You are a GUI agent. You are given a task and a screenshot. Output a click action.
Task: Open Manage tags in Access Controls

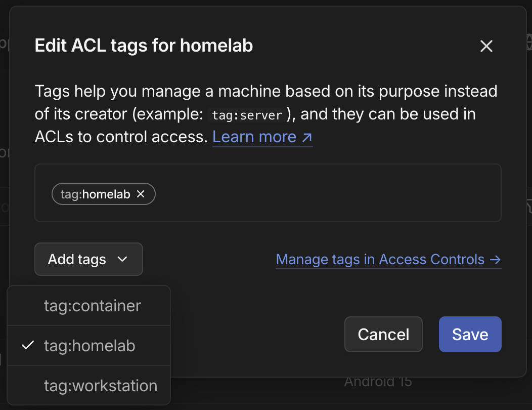click(x=380, y=260)
